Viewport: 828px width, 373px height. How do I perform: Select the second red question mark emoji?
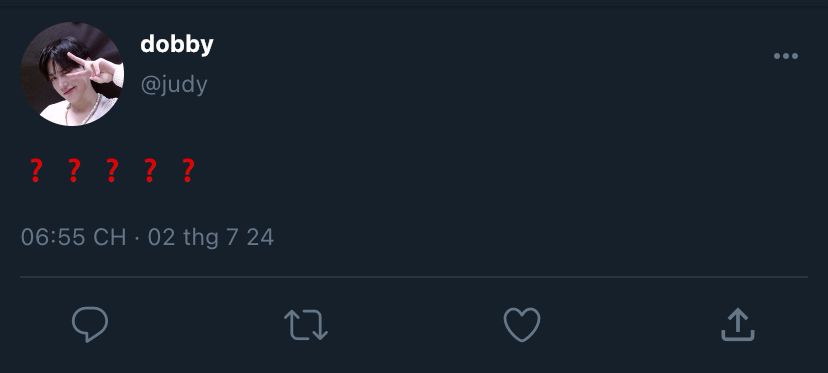pos(74,171)
